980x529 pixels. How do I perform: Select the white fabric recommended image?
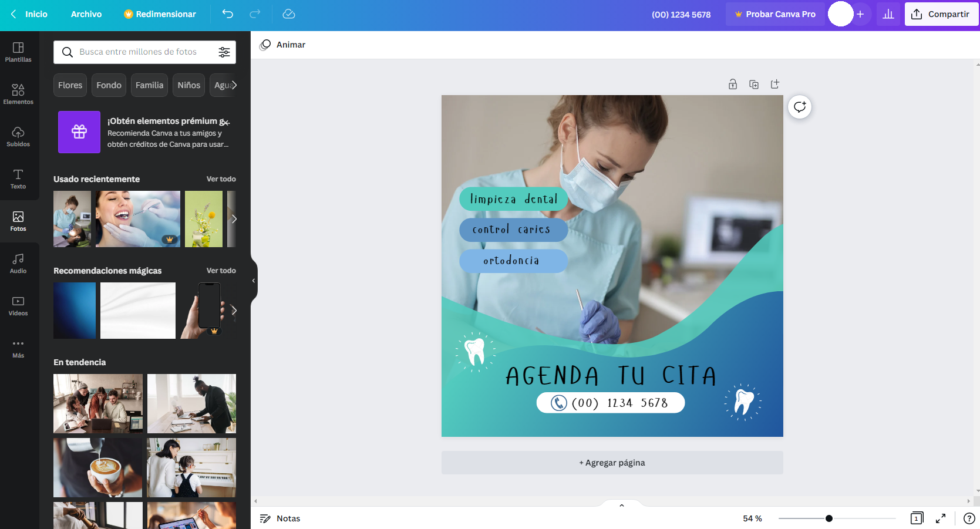pyautogui.click(x=138, y=311)
